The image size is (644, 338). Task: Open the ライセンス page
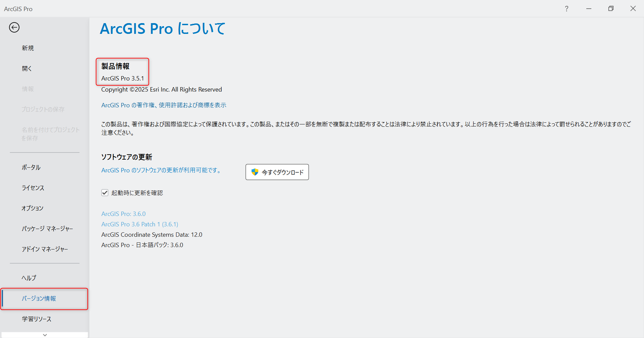(x=33, y=188)
